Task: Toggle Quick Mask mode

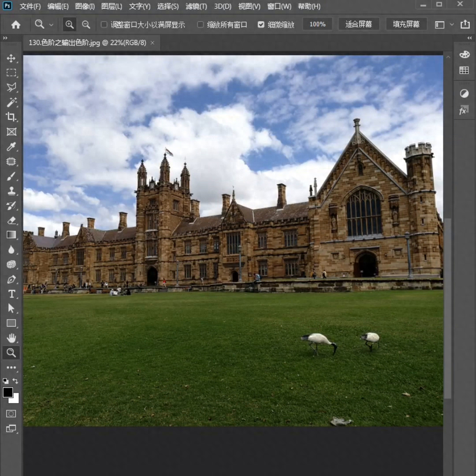Action: 11,414
